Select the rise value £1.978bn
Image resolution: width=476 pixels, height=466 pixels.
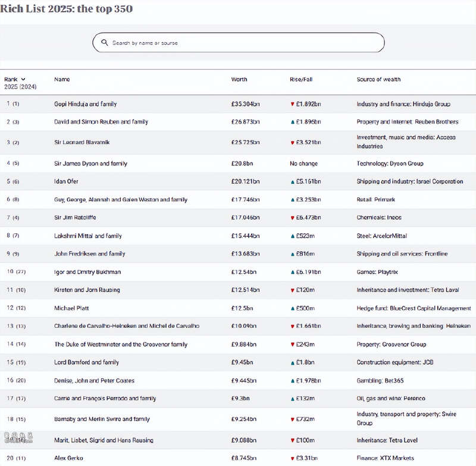coord(308,380)
